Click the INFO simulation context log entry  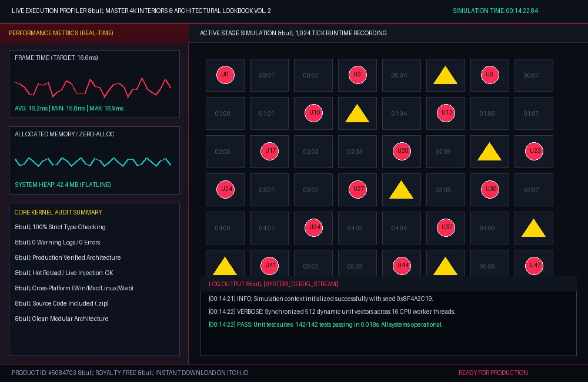321,299
